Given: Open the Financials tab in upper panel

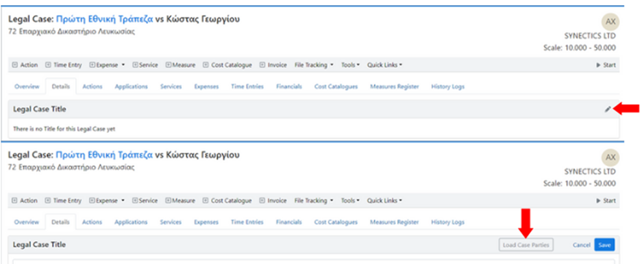Looking at the screenshot, I should point(288,86).
